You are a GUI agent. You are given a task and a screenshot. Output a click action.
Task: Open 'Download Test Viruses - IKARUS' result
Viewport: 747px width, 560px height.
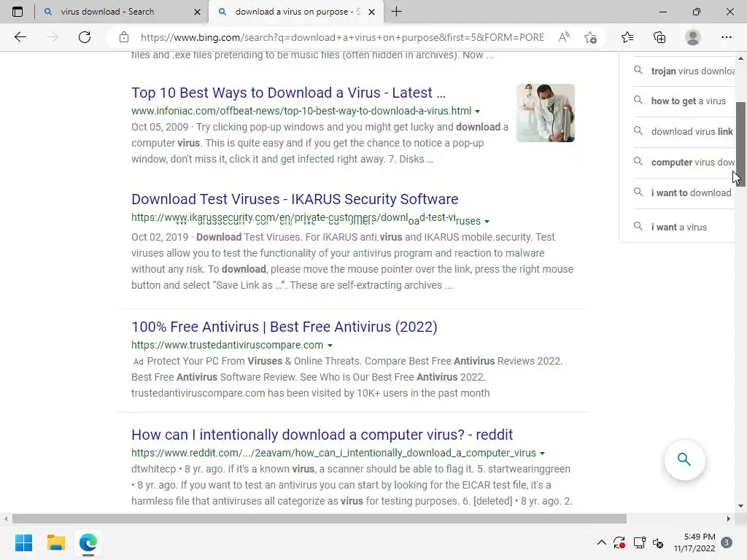tap(295, 199)
